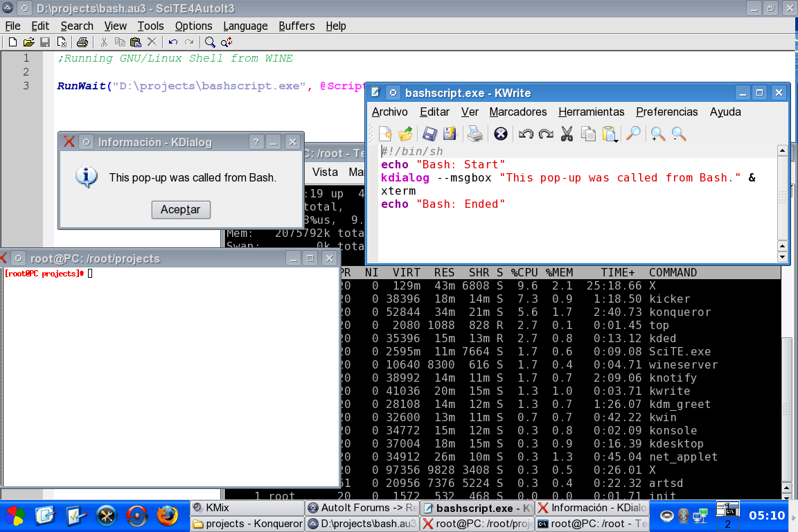This screenshot has width=798, height=532.
Task: Click Find magnifier in KWrite toolbar
Action: coord(633,134)
